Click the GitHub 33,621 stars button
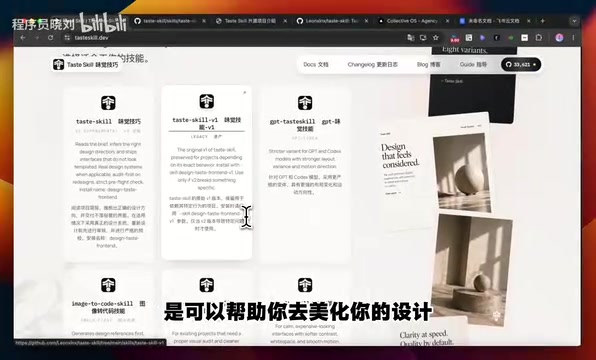 [521, 65]
